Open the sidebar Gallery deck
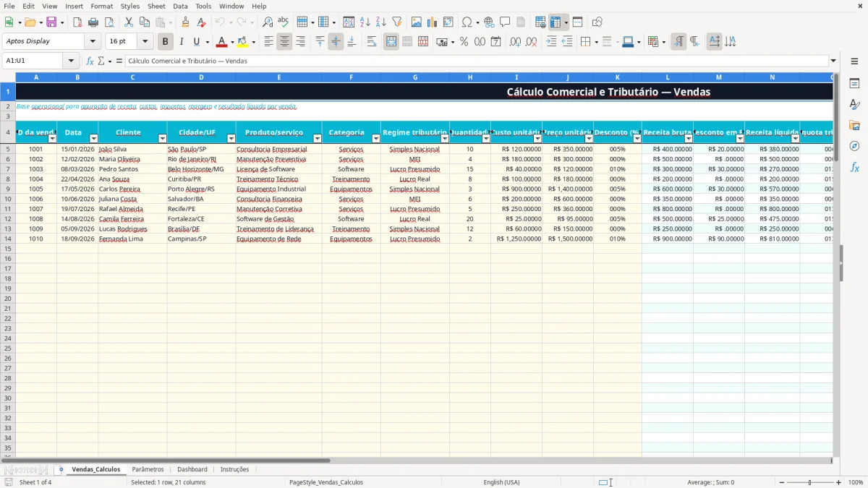The image size is (868, 488). [x=854, y=126]
